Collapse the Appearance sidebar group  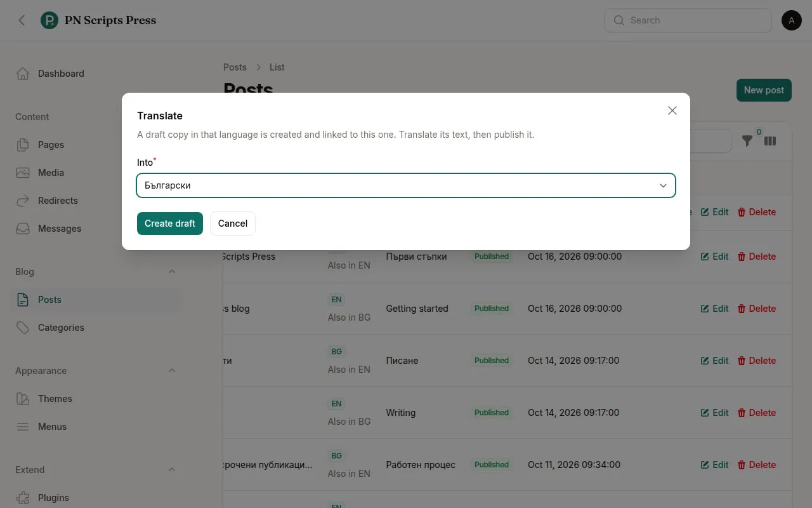(x=172, y=371)
